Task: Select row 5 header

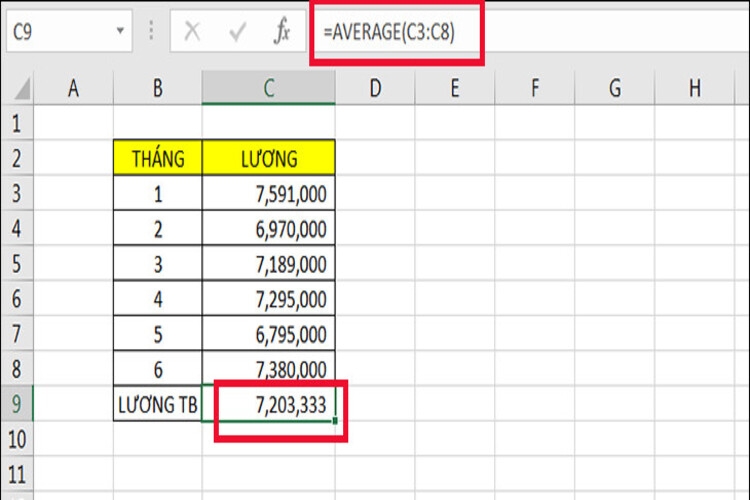Action: [17, 263]
